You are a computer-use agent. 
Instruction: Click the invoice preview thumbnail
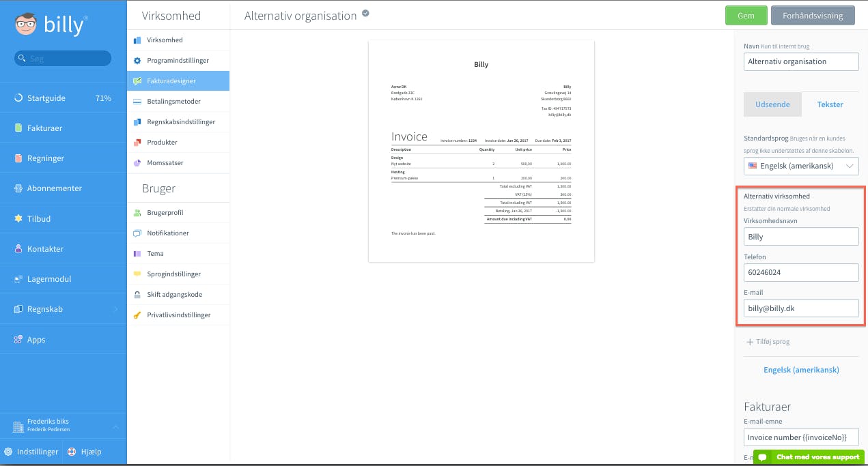tap(481, 151)
